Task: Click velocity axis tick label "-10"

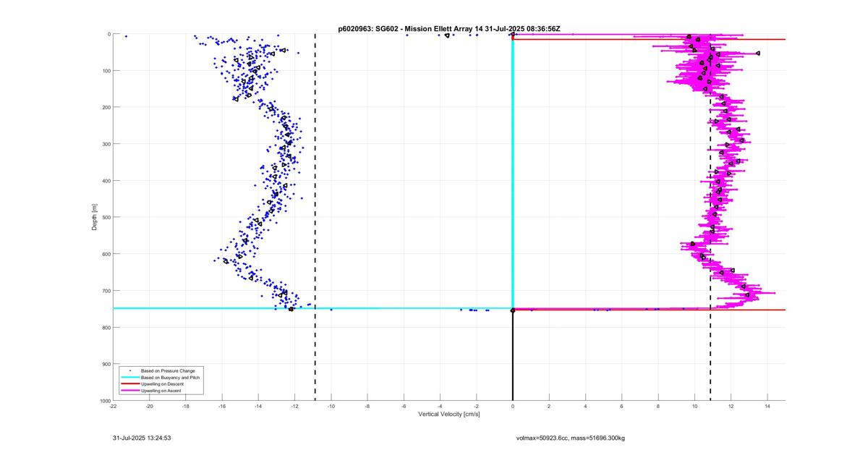Action: 331,406
